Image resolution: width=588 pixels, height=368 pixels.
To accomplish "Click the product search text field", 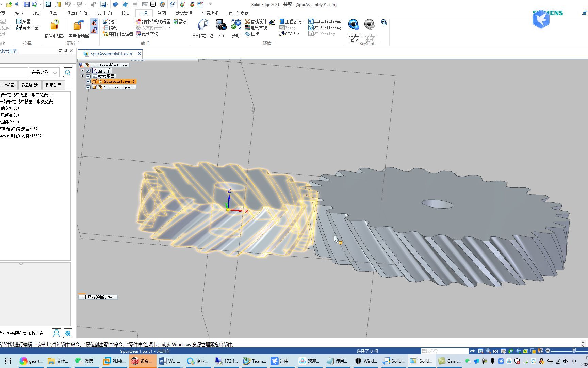I will point(14,72).
